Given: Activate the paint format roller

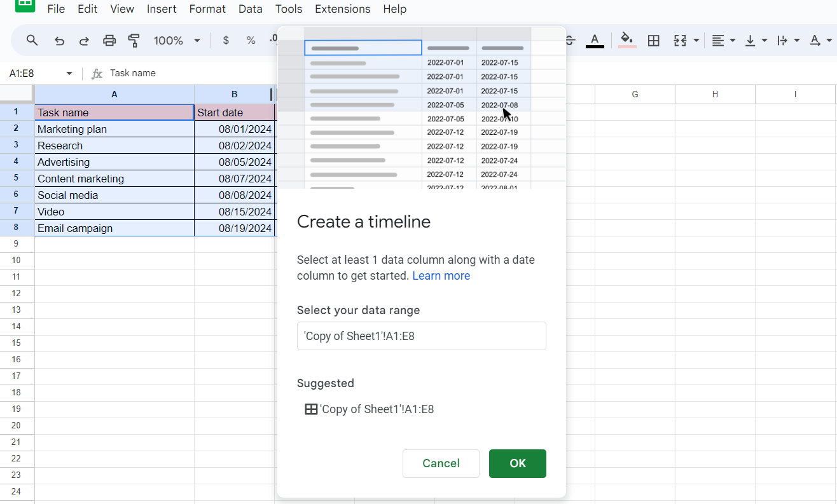Looking at the screenshot, I should (x=134, y=41).
